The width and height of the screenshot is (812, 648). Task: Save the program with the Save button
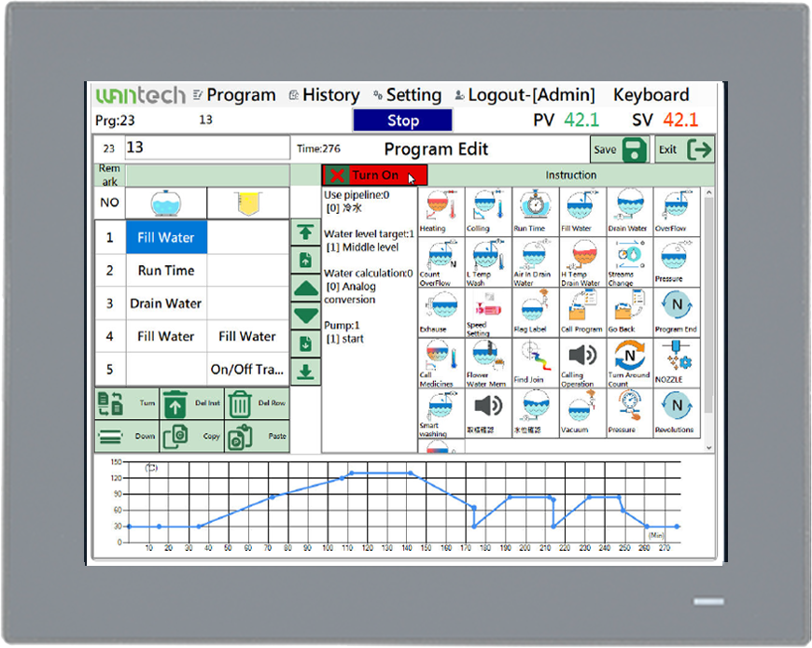(619, 149)
